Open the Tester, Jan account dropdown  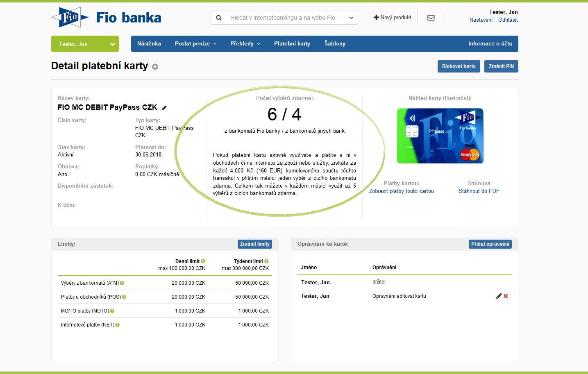tap(85, 44)
